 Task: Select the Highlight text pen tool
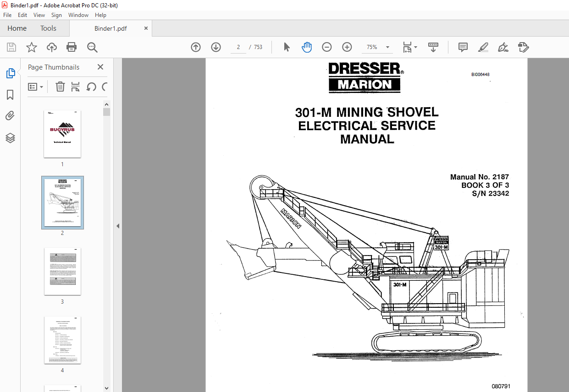tap(483, 47)
